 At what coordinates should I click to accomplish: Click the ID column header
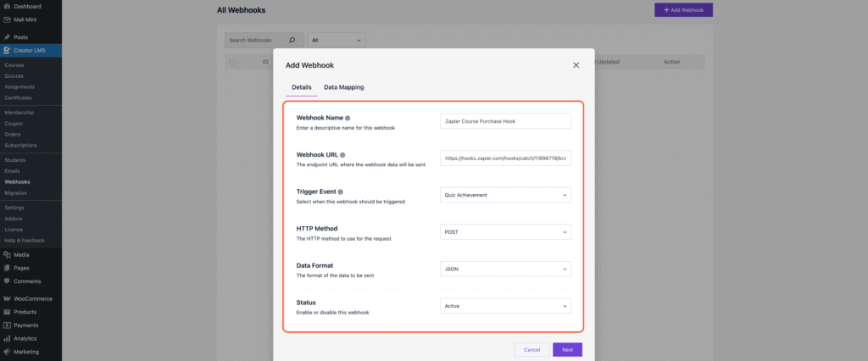[x=265, y=62]
